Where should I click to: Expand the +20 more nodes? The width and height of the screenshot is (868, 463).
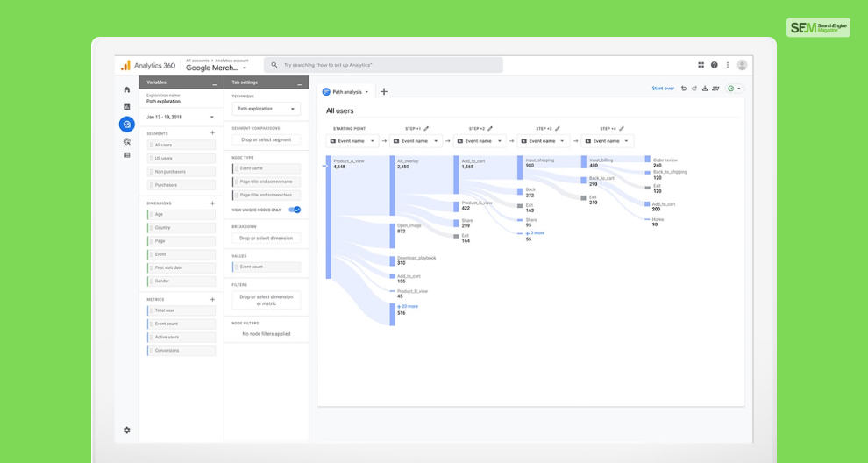[x=408, y=306]
